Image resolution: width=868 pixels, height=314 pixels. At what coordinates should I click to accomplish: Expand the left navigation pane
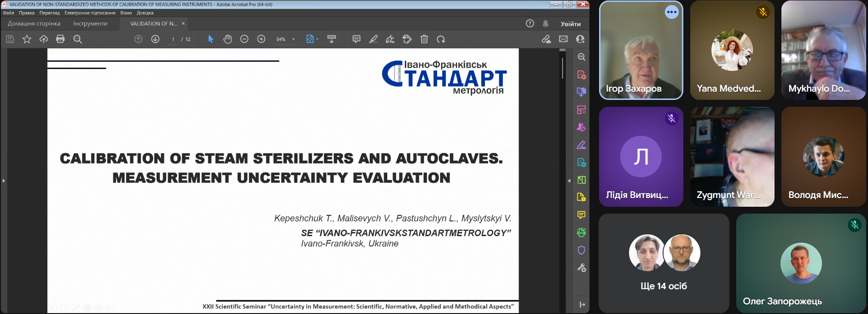4,180
